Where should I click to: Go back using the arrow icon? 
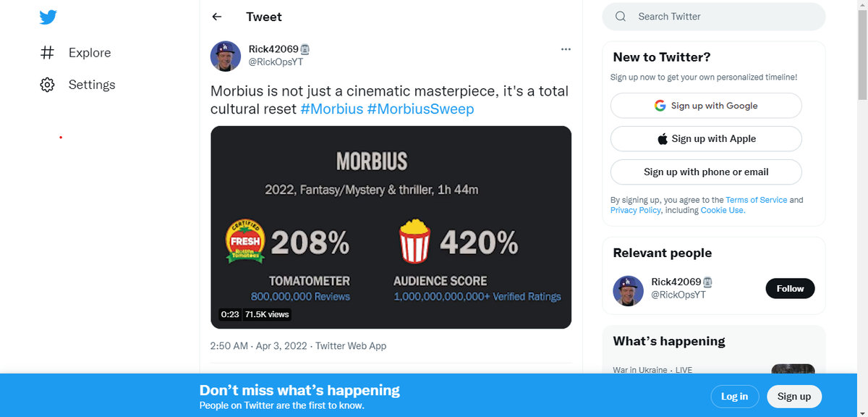coord(217,17)
